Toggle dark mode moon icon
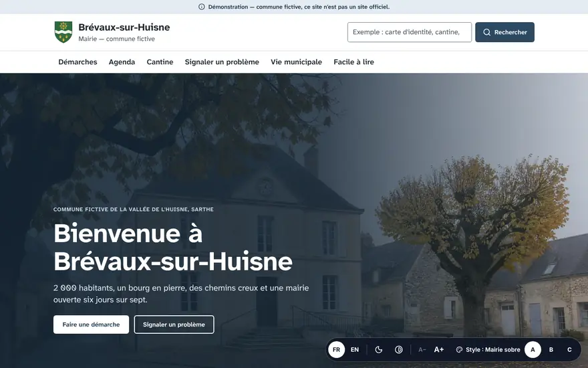 coord(379,349)
